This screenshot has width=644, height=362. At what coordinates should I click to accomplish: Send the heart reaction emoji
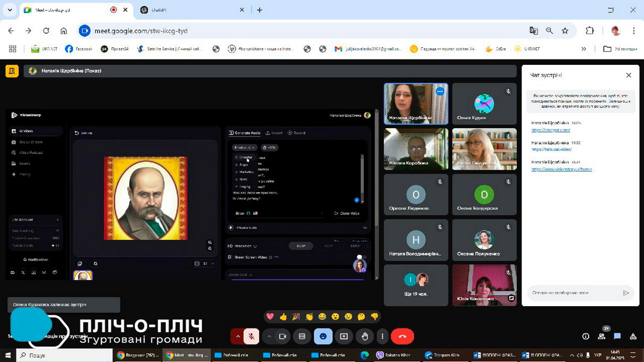coord(270,317)
